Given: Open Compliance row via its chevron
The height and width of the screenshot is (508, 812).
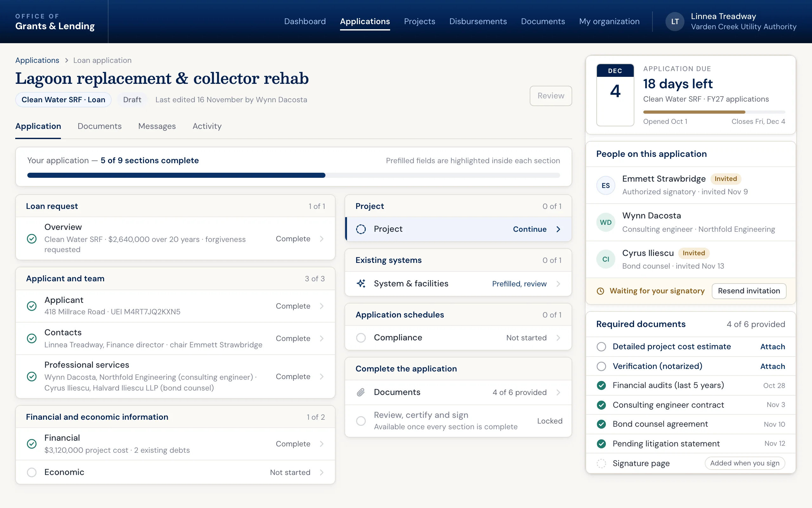Looking at the screenshot, I should [558, 338].
